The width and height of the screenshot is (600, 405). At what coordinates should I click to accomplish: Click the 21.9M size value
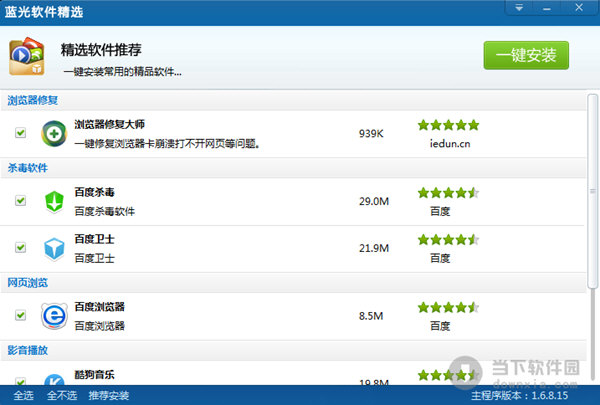[374, 248]
